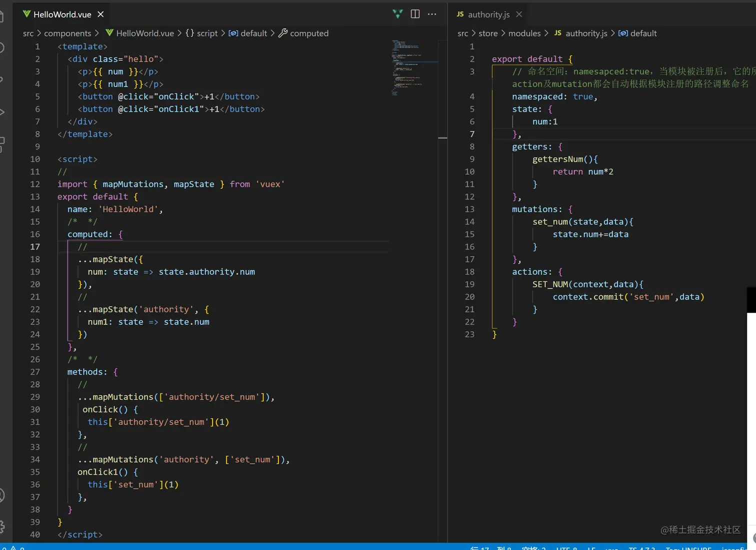756x550 pixels.
Task: Switch to the HelloWorld.vue tab
Action: coord(62,14)
